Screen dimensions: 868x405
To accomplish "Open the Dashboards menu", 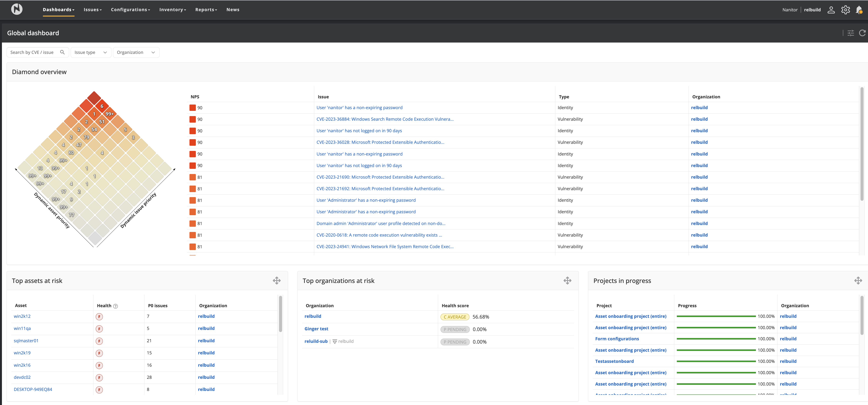I will (58, 10).
